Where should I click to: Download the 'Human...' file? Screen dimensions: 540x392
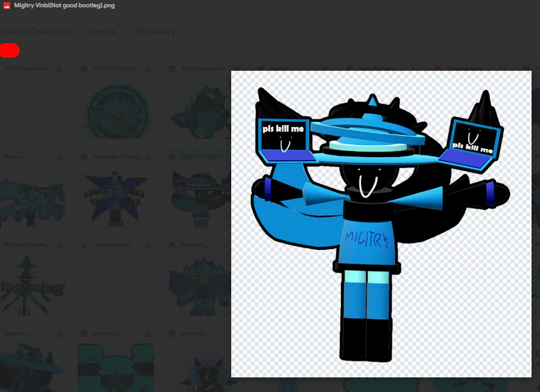tap(59, 157)
